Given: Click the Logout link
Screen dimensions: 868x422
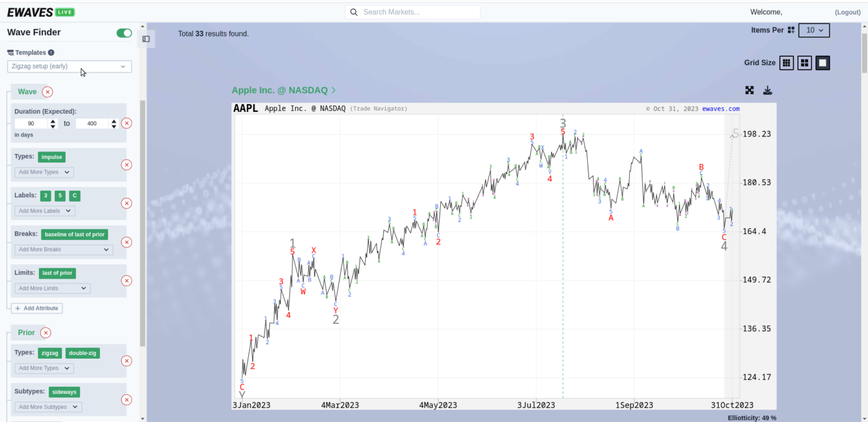Looking at the screenshot, I should coord(847,12).
